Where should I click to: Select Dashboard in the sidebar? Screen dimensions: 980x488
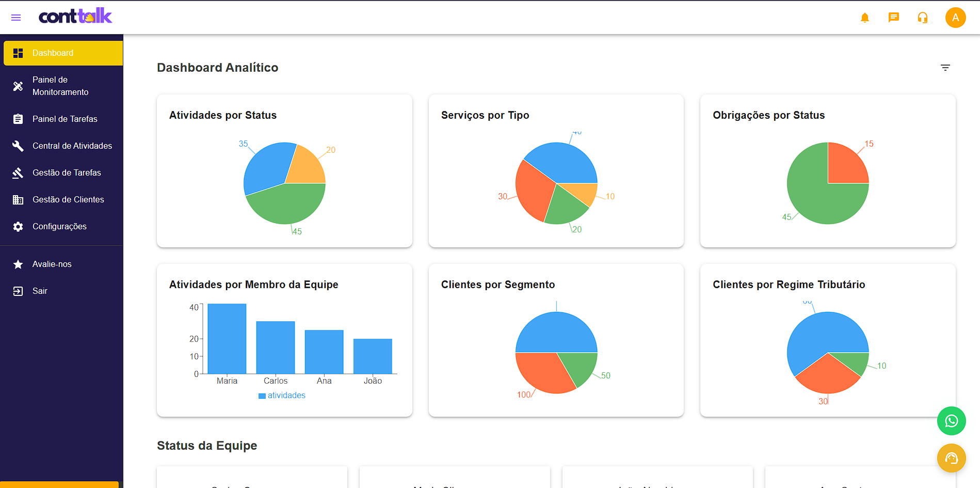tap(53, 53)
